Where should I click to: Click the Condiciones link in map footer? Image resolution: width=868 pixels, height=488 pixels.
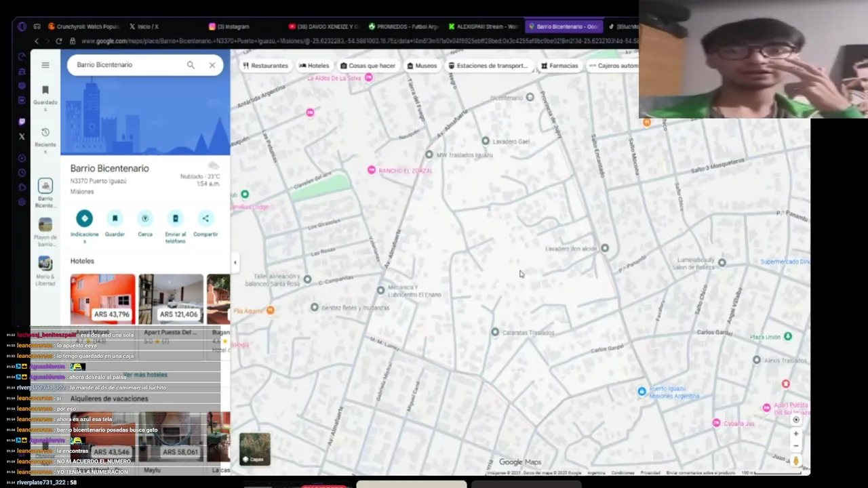(623, 472)
